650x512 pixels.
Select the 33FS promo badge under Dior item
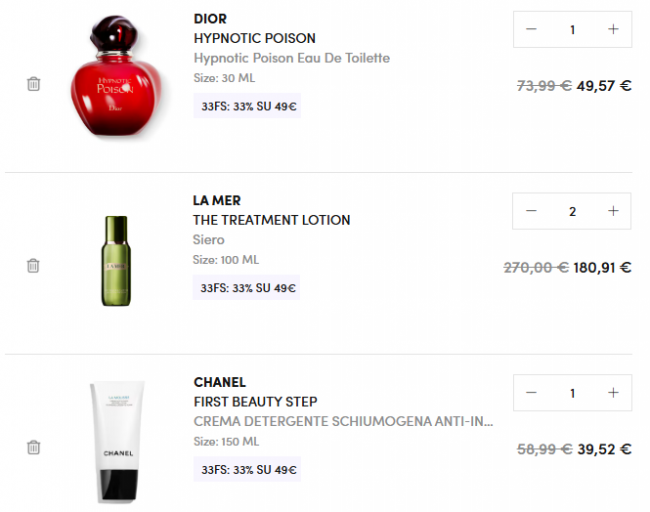point(247,106)
